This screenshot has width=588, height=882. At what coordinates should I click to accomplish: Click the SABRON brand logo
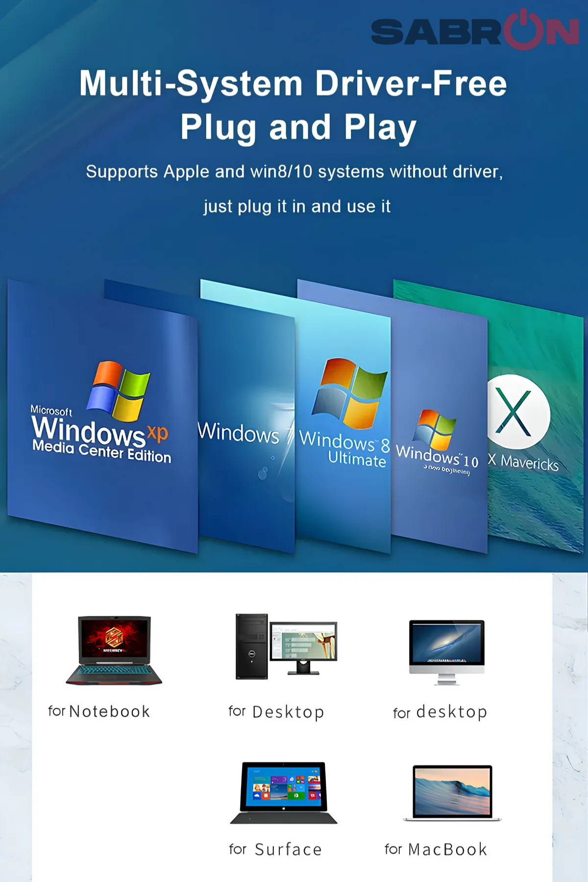(x=475, y=29)
